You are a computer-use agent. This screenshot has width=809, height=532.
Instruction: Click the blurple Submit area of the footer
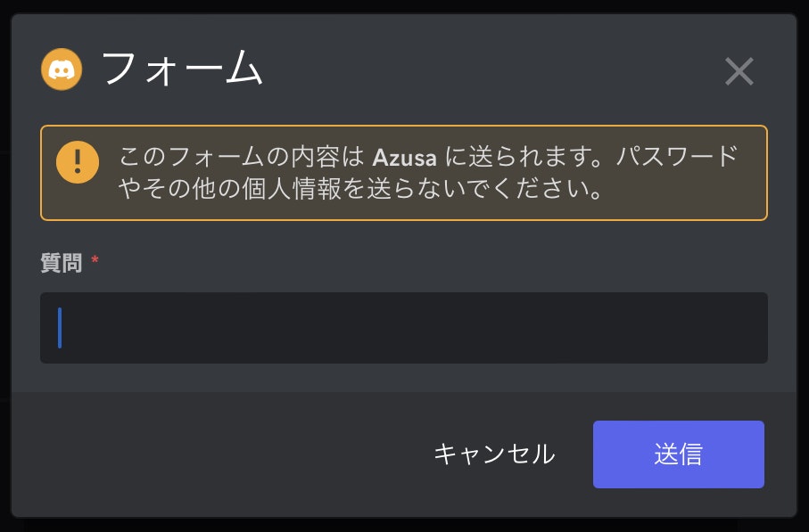coord(679,454)
